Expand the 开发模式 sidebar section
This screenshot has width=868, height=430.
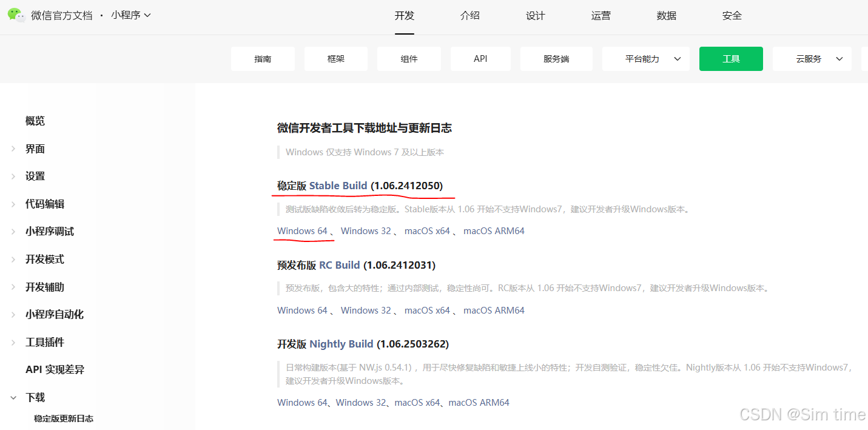click(45, 260)
